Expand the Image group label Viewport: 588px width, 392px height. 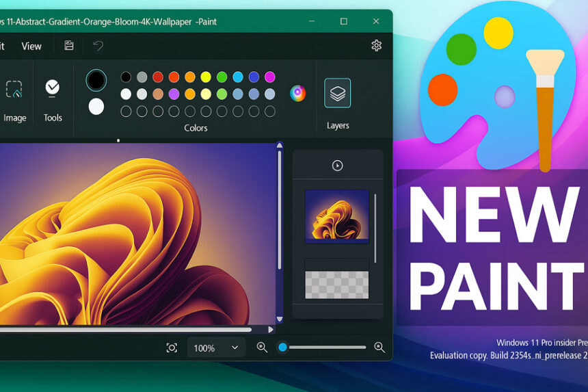(x=15, y=118)
